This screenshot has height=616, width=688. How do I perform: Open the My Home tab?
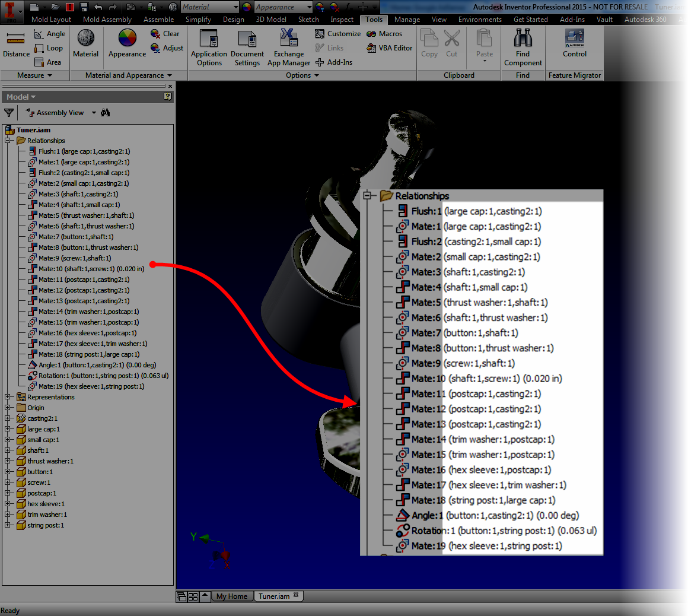tap(231, 596)
